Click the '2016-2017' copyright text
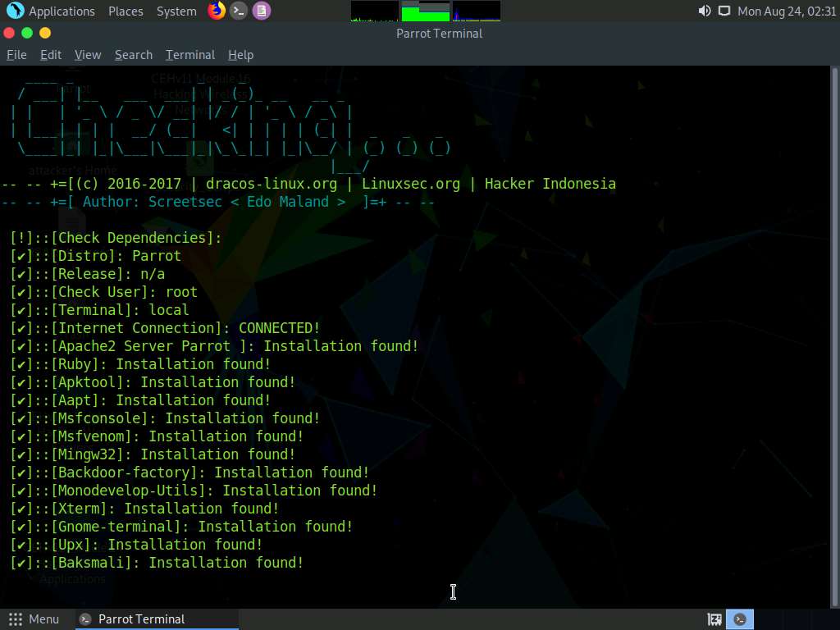The height and width of the screenshot is (630, 840). pyautogui.click(x=144, y=184)
